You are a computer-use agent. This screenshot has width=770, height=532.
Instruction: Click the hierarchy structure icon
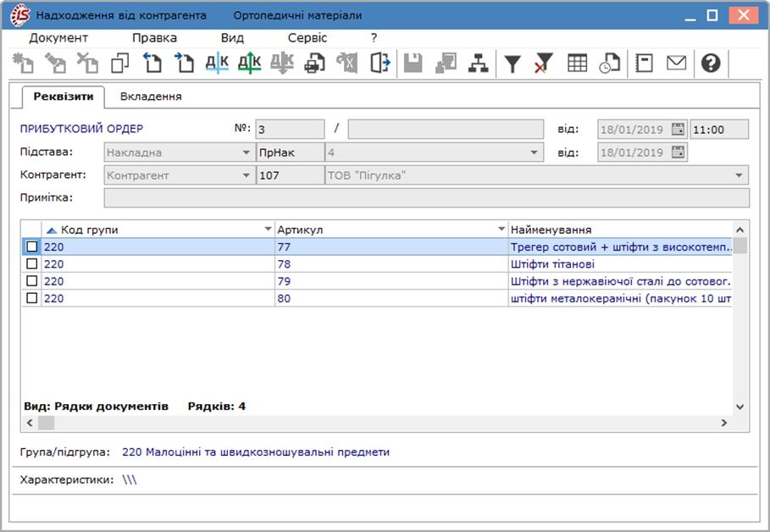(479, 63)
